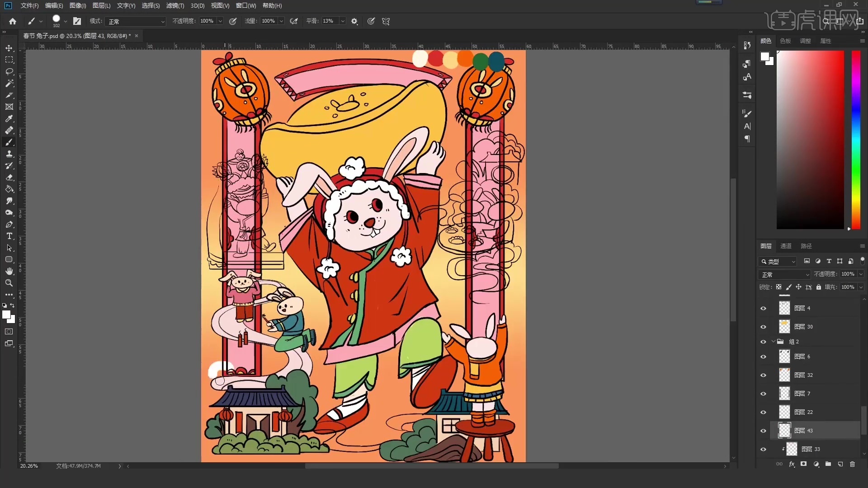Select the Rectangular Marquee tool
The image size is (868, 488).
[x=9, y=60]
